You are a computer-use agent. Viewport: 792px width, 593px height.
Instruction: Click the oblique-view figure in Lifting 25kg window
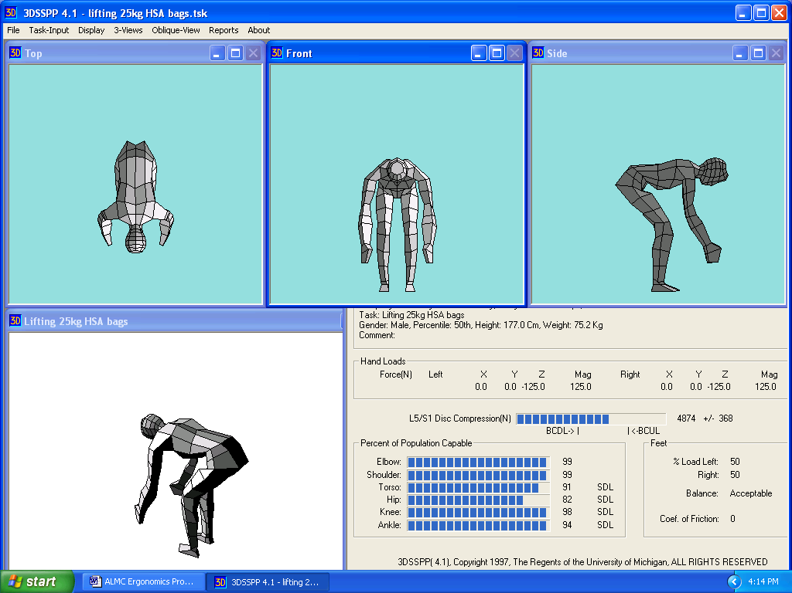tap(191, 485)
